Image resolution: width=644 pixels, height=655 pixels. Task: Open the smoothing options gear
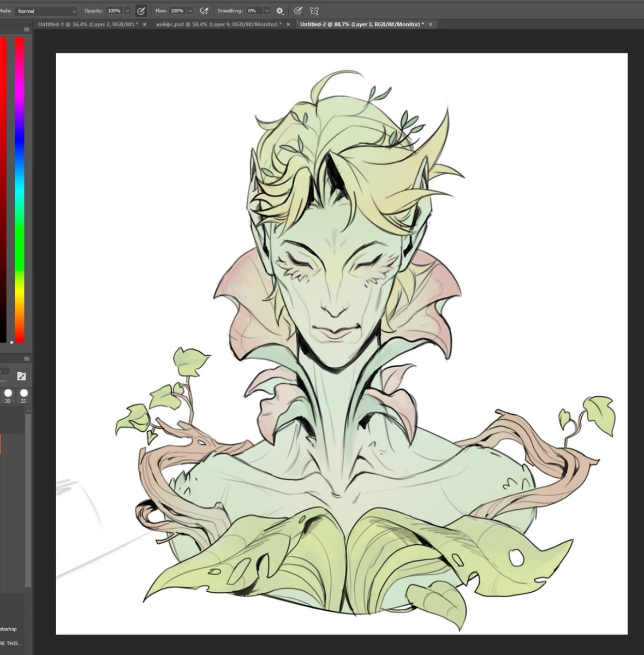click(279, 10)
